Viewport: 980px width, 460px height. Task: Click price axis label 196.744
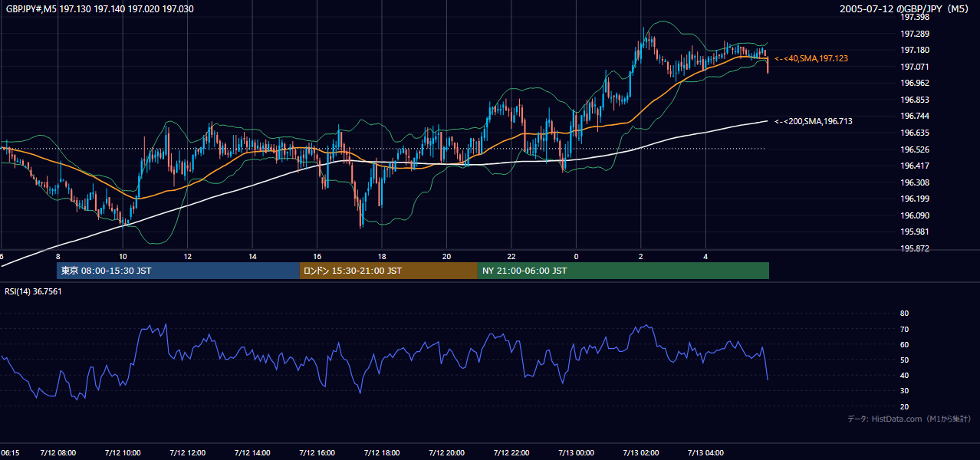915,116
